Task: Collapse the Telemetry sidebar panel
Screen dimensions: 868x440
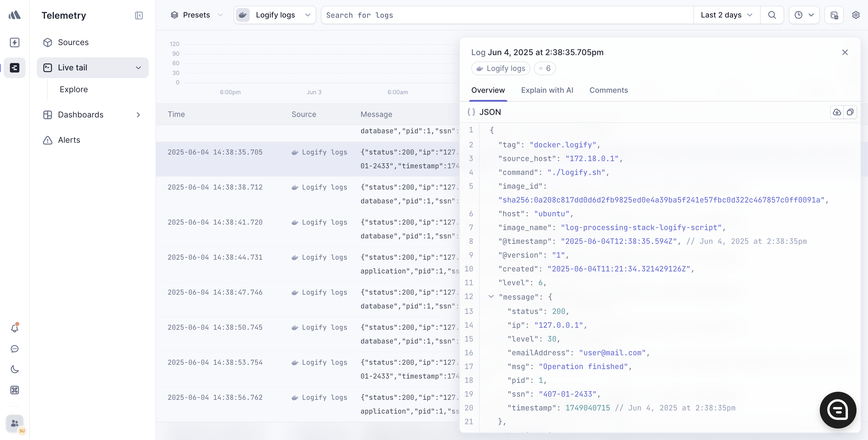Action: tap(138, 16)
